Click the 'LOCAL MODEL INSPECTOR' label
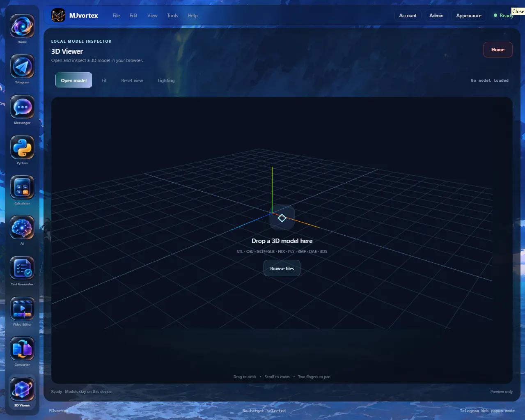 pyautogui.click(x=81, y=41)
